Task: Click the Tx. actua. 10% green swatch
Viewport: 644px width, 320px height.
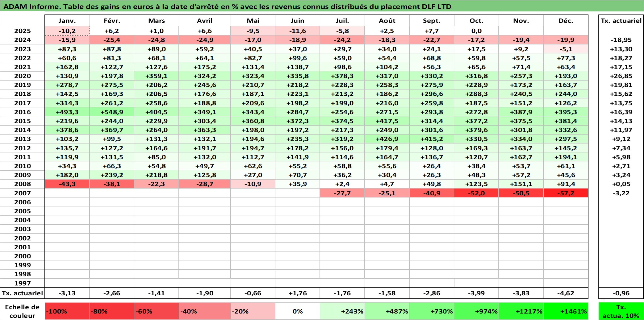Action: [621, 311]
